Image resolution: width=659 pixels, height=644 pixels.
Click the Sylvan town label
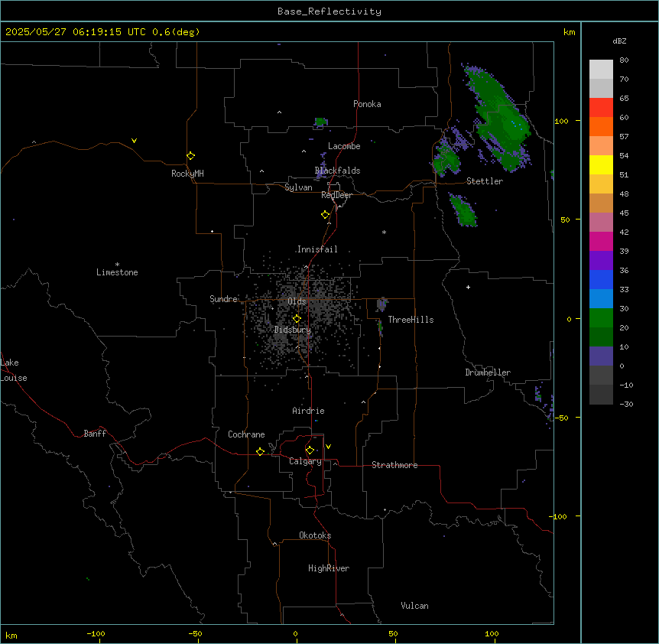[298, 187]
